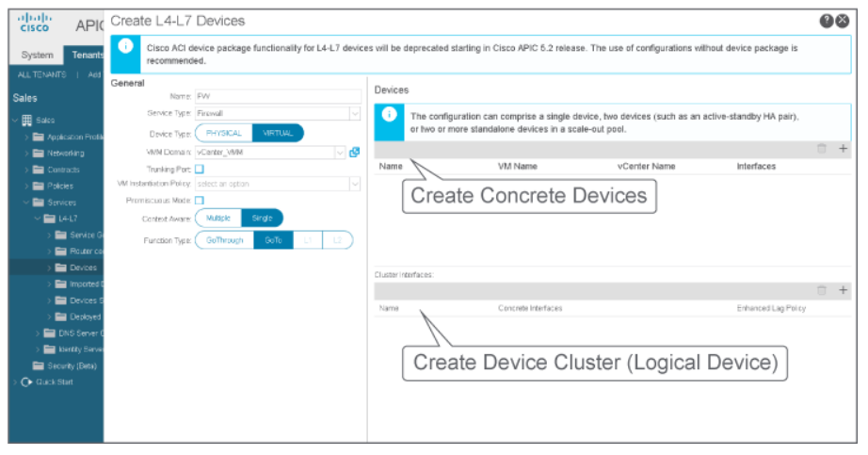Viewport: 868px width, 455px height.
Task: Add a cluster interface with the plus icon
Action: pos(843,291)
